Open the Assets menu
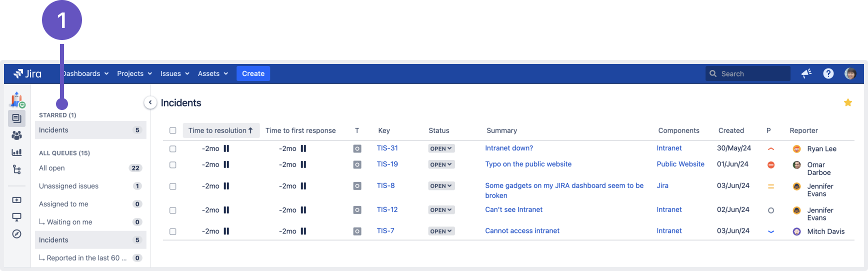 click(x=212, y=73)
